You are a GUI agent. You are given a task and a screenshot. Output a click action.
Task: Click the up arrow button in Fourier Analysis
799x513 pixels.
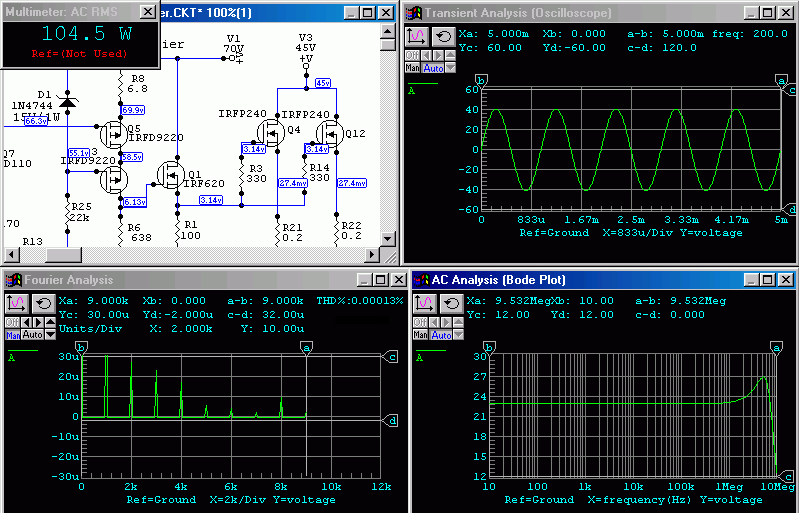tap(50, 322)
